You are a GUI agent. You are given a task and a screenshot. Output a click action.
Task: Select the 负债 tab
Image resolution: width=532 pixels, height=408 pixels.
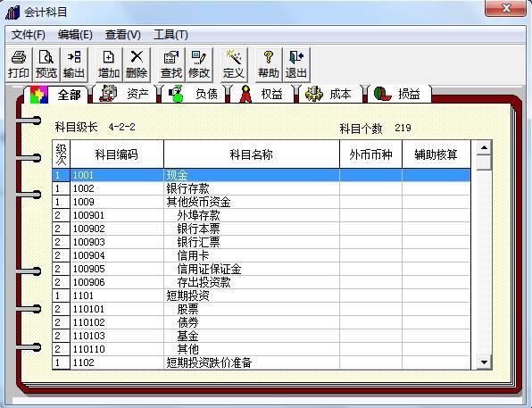click(194, 94)
